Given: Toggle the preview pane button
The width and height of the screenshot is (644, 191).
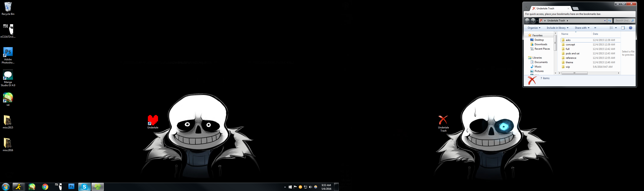Looking at the screenshot, I should tap(623, 28).
